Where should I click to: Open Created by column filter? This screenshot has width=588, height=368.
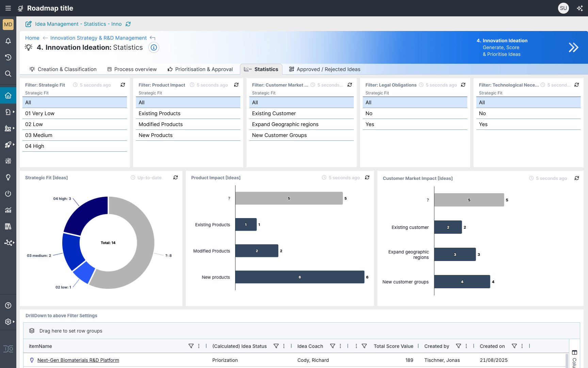click(x=458, y=346)
